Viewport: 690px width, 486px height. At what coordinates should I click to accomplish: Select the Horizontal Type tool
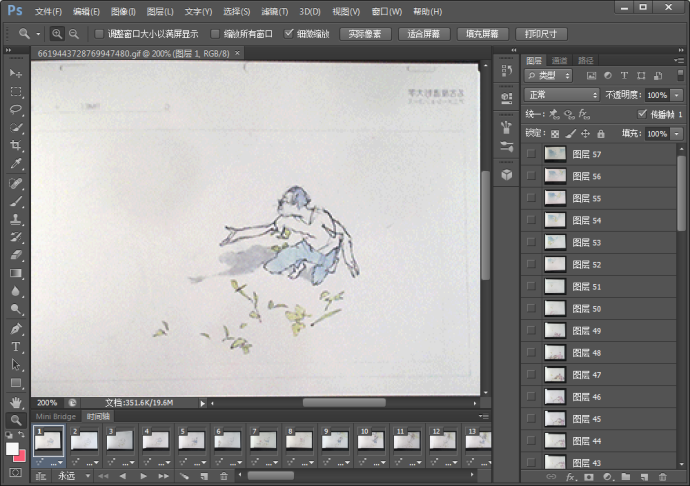pos(16,347)
